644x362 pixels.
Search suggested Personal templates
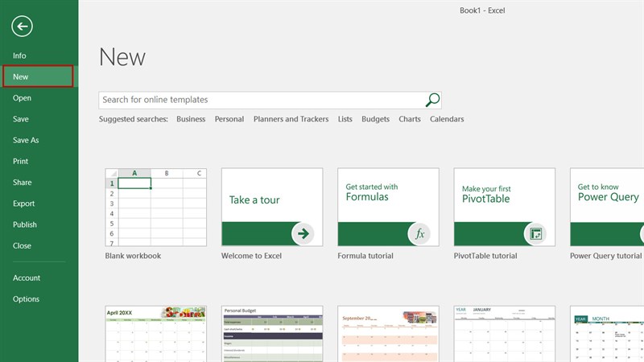tap(229, 119)
